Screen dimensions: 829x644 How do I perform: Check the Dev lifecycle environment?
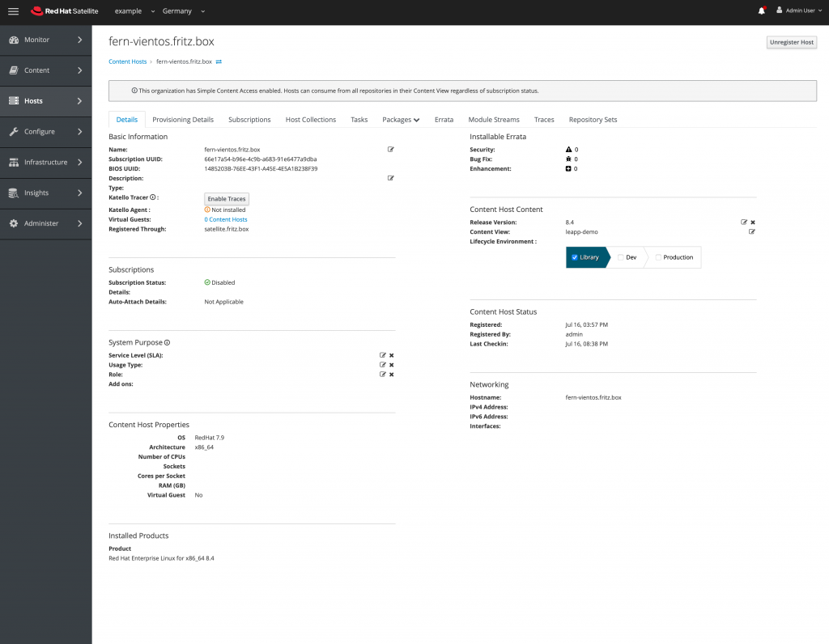621,257
